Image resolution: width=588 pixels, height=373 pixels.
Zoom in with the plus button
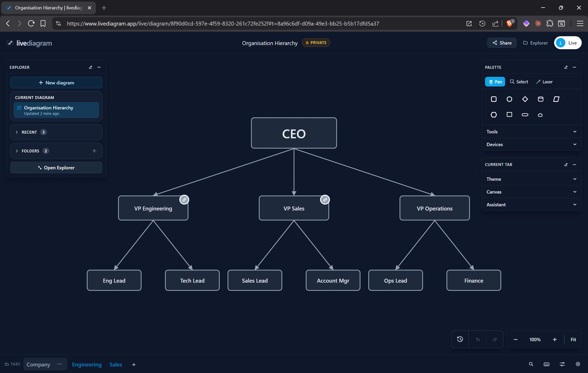555,339
